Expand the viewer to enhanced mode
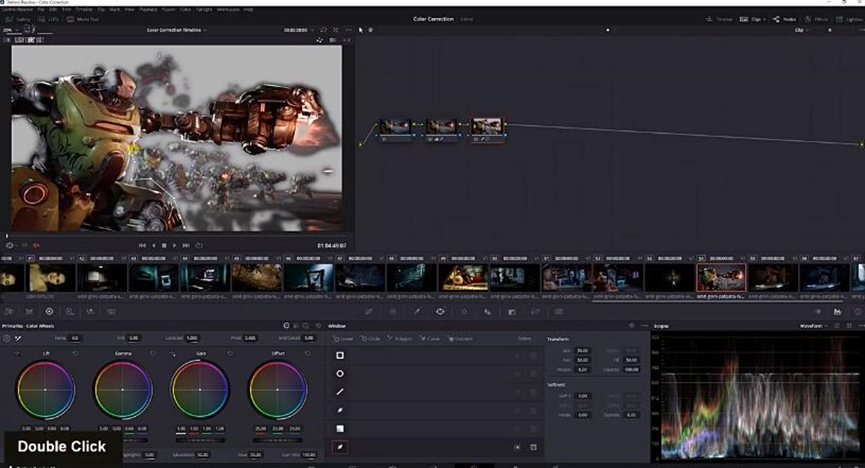 click(x=335, y=30)
